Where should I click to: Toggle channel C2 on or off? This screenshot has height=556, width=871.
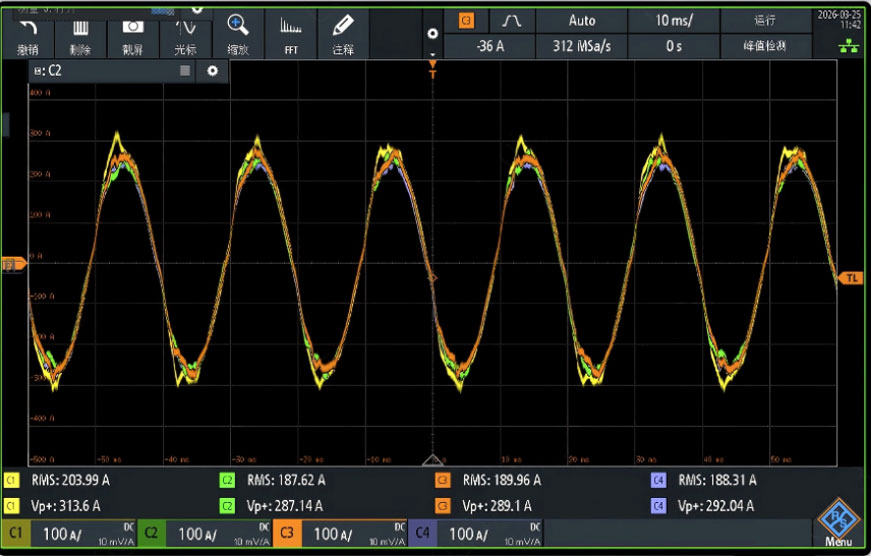tap(151, 533)
